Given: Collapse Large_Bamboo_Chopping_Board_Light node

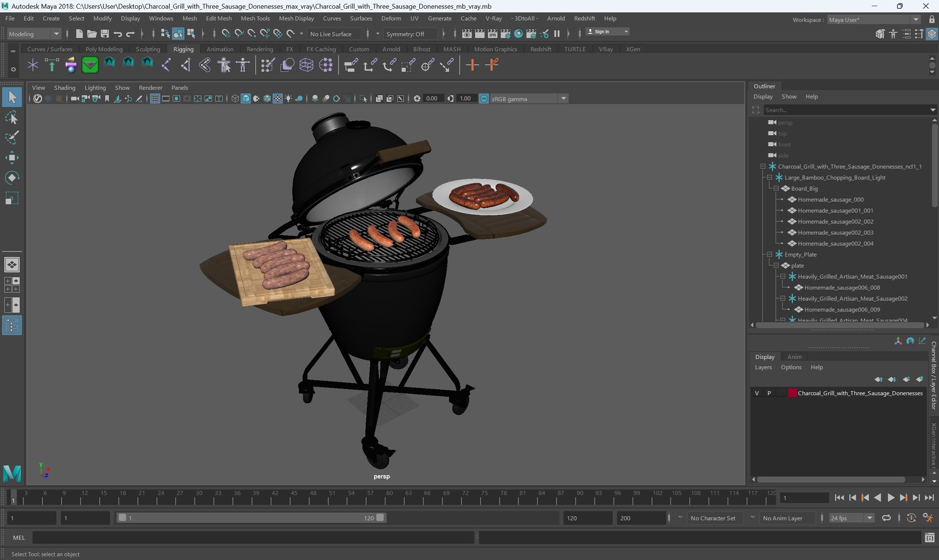Looking at the screenshot, I should [769, 177].
